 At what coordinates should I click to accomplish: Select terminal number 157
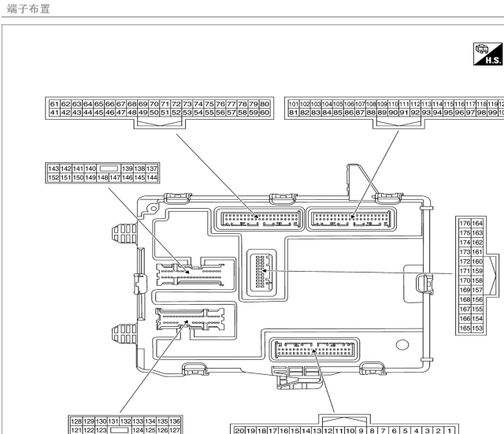tap(477, 290)
